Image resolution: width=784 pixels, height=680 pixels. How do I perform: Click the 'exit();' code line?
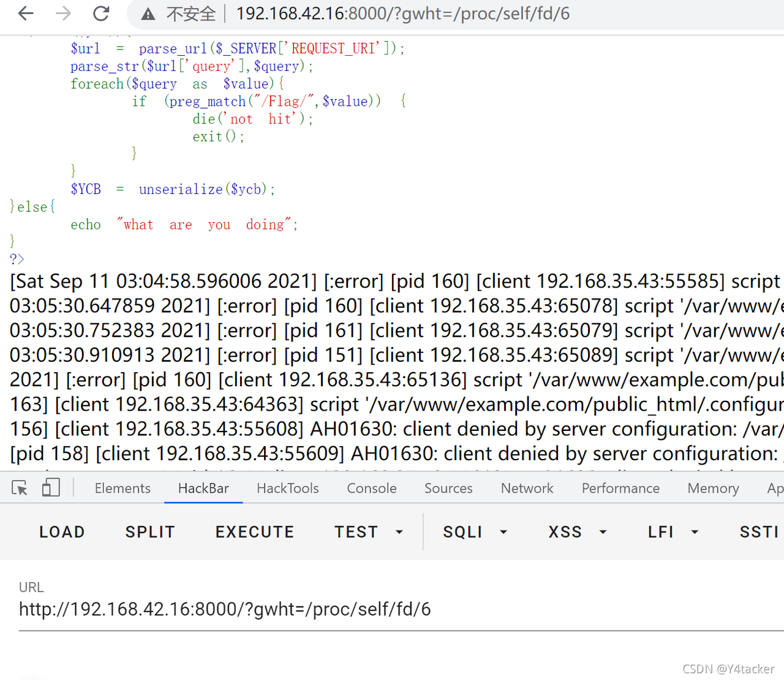click(219, 136)
